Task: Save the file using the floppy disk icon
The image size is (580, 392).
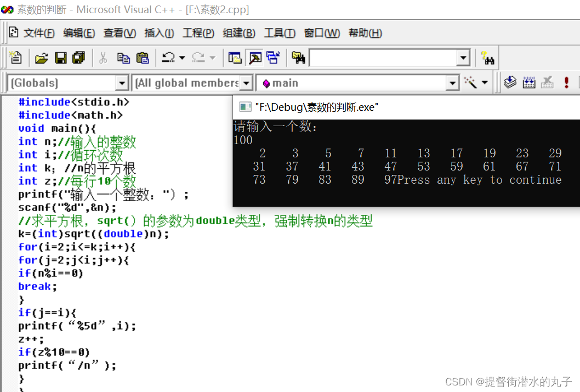Action: coord(61,58)
